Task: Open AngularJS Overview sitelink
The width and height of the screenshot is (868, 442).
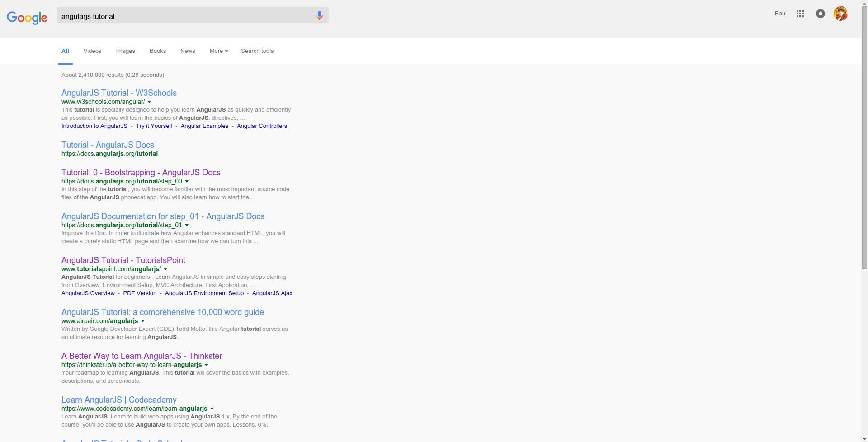Action: pyautogui.click(x=88, y=293)
